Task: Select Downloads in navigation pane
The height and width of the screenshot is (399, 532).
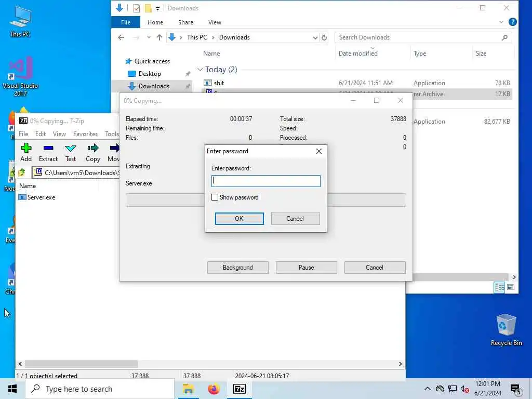Action: click(151, 86)
